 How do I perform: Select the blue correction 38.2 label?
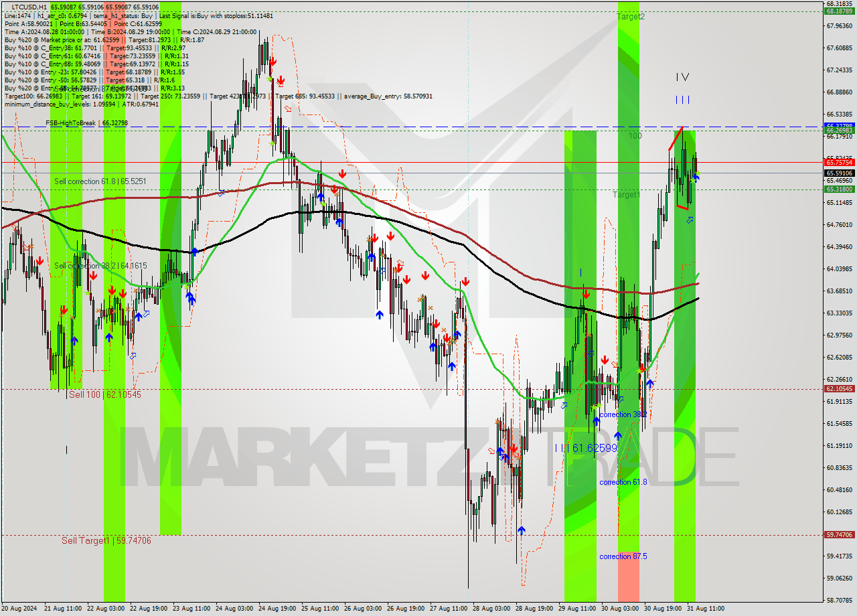click(623, 414)
